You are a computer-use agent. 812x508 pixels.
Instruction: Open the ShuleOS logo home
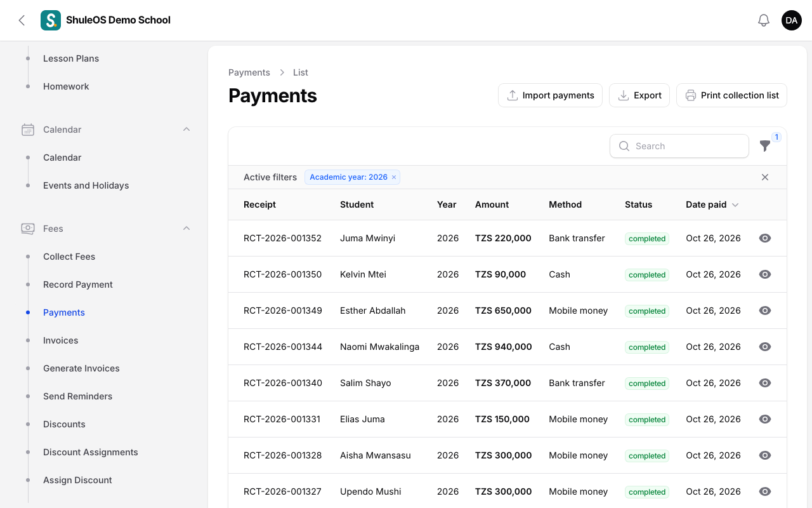(51, 20)
